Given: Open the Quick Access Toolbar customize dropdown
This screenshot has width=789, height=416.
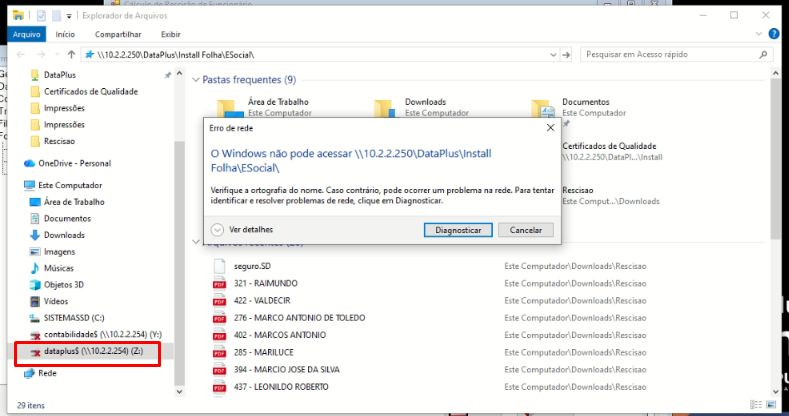Looking at the screenshot, I should [x=69, y=16].
